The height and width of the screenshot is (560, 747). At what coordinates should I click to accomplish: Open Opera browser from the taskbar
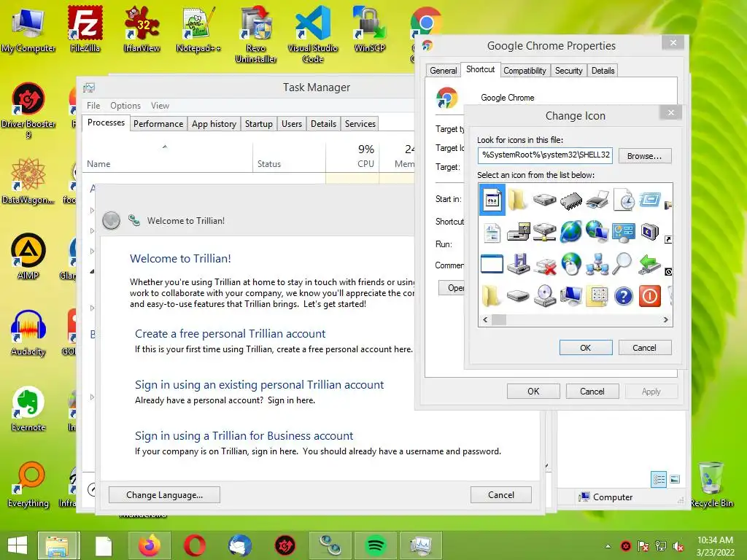194,545
